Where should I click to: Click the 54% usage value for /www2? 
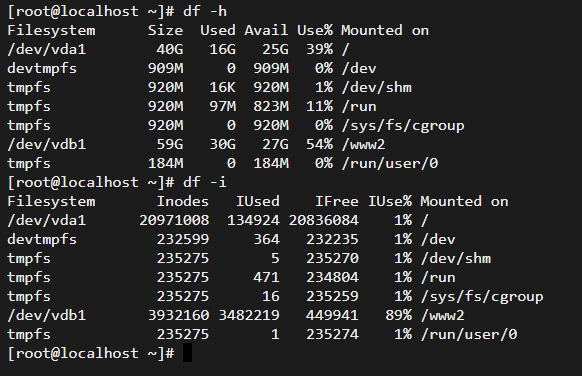(319, 144)
